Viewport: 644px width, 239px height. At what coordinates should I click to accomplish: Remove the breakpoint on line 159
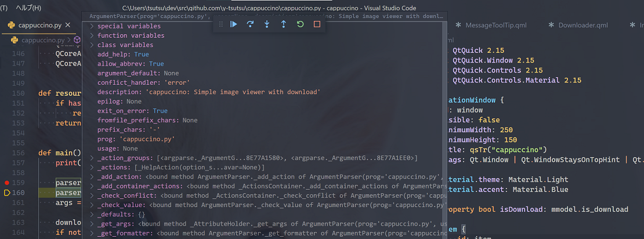[x=6, y=182]
